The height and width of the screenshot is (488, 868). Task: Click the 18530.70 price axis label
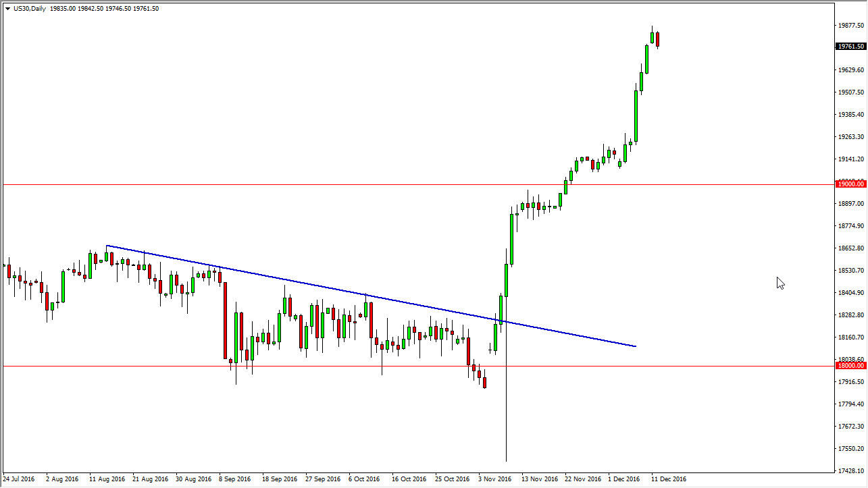850,271
